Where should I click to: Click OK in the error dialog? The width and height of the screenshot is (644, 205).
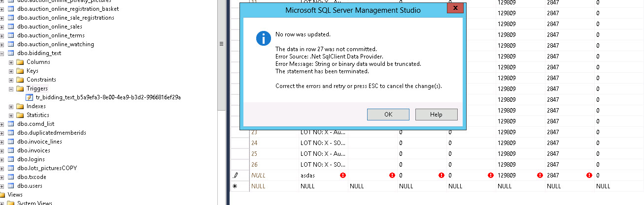point(388,114)
